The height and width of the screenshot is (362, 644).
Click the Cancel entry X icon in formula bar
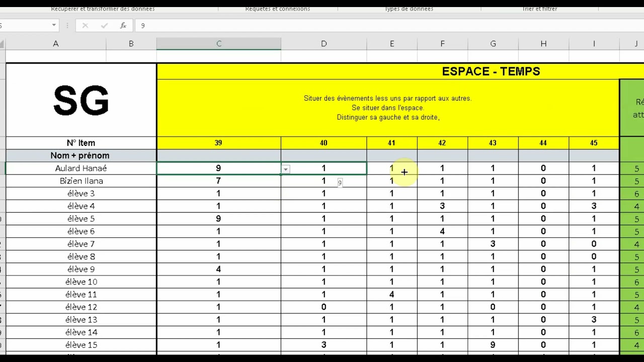click(85, 25)
